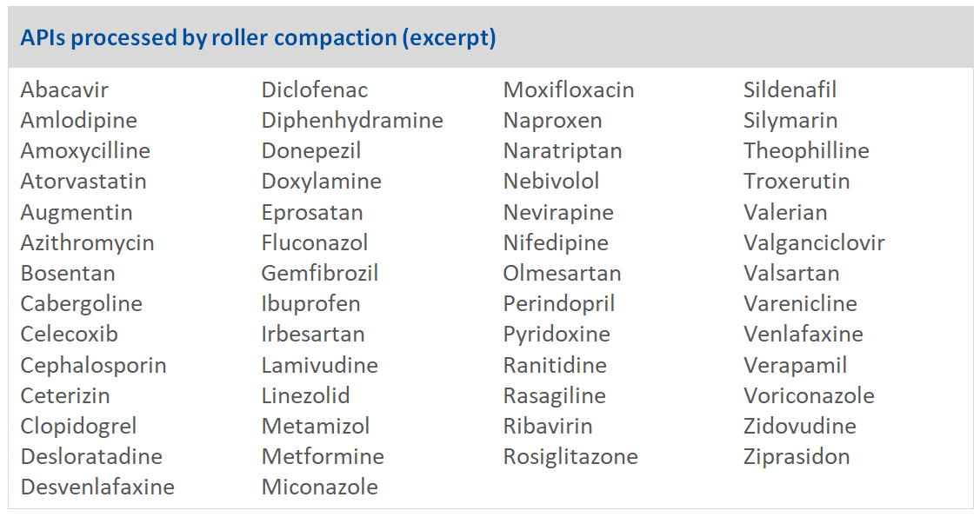Click the heading 'APIs processed by roller compaction'
The height and width of the screenshot is (517, 980).
pos(258,38)
